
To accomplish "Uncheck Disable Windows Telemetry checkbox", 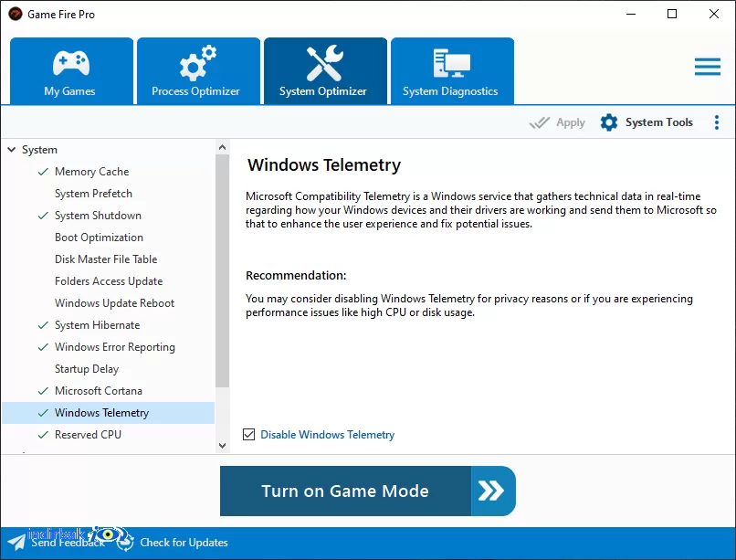I will (x=248, y=434).
